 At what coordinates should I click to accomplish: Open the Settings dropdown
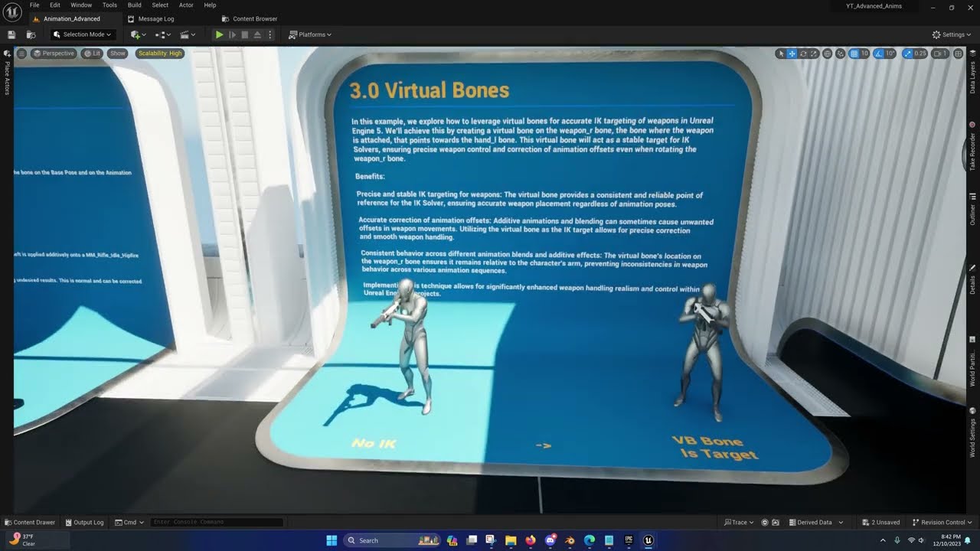951,34
